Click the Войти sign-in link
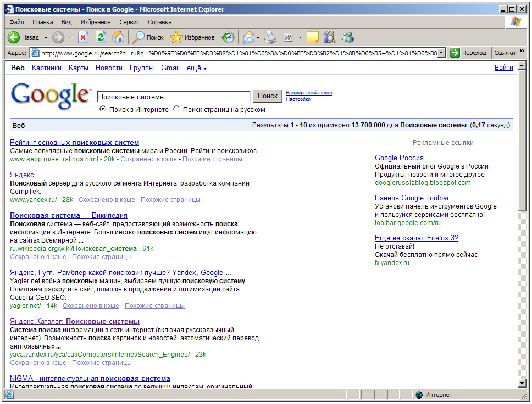 (504, 67)
